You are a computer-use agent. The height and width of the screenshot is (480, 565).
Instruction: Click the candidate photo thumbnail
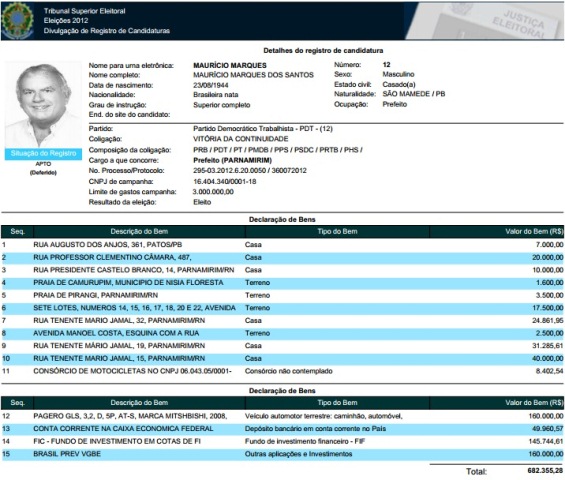(43, 104)
